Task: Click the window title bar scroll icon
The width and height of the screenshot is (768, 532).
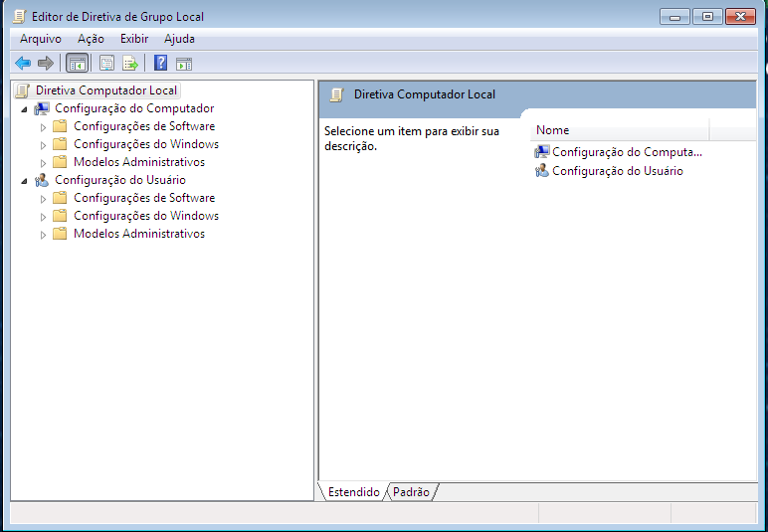Action: pos(19,17)
